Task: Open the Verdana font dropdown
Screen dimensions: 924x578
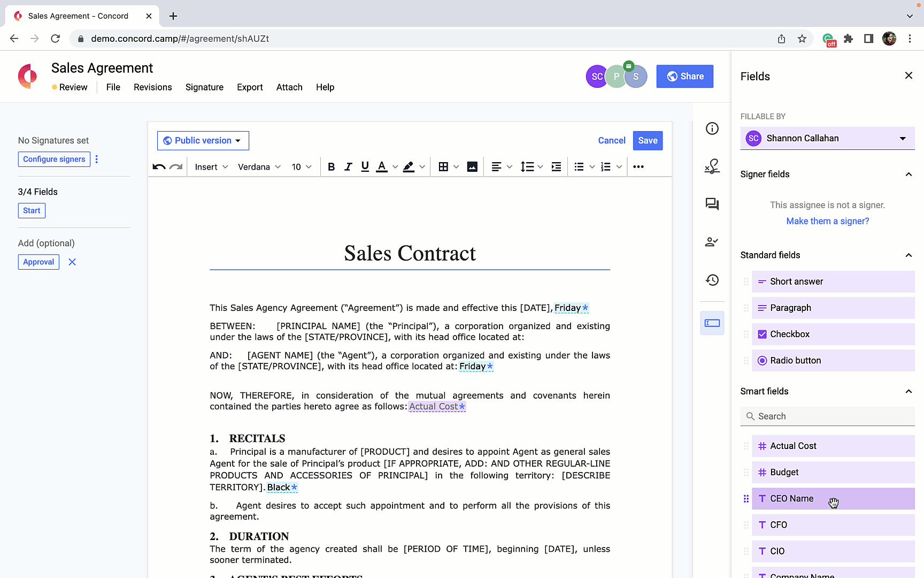Action: click(259, 167)
